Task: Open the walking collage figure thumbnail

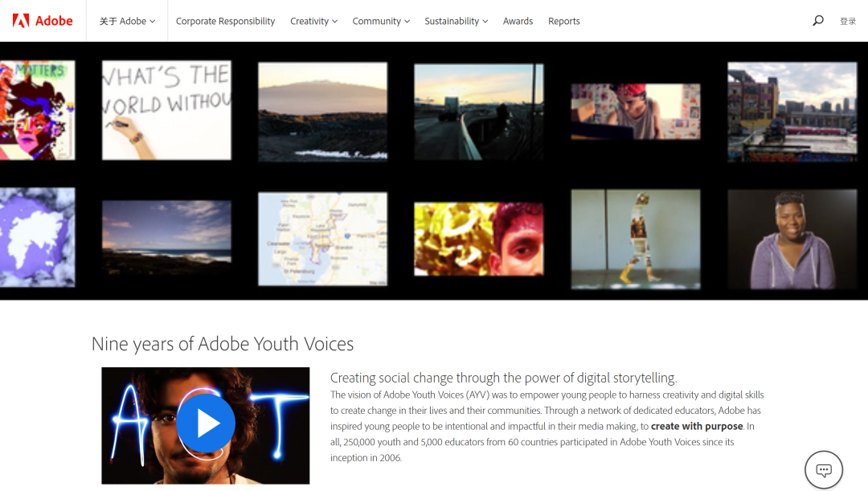Action: [636, 239]
